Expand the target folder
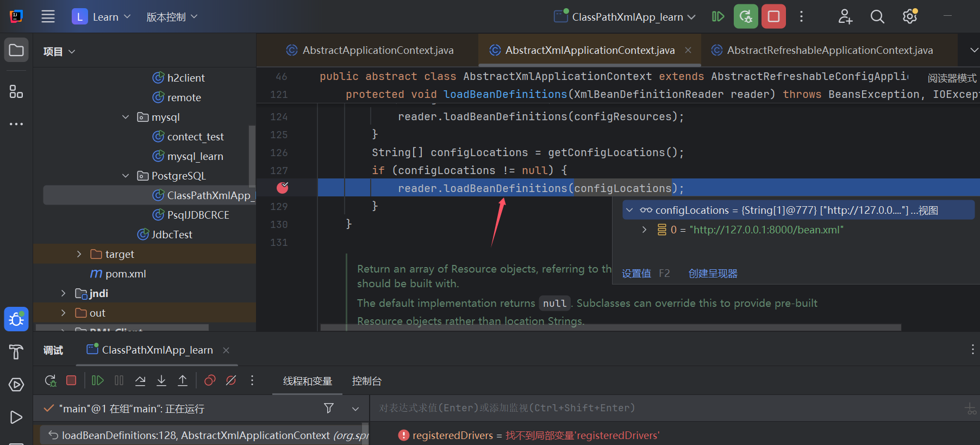Screen dimensions: 980x445 click(79, 254)
